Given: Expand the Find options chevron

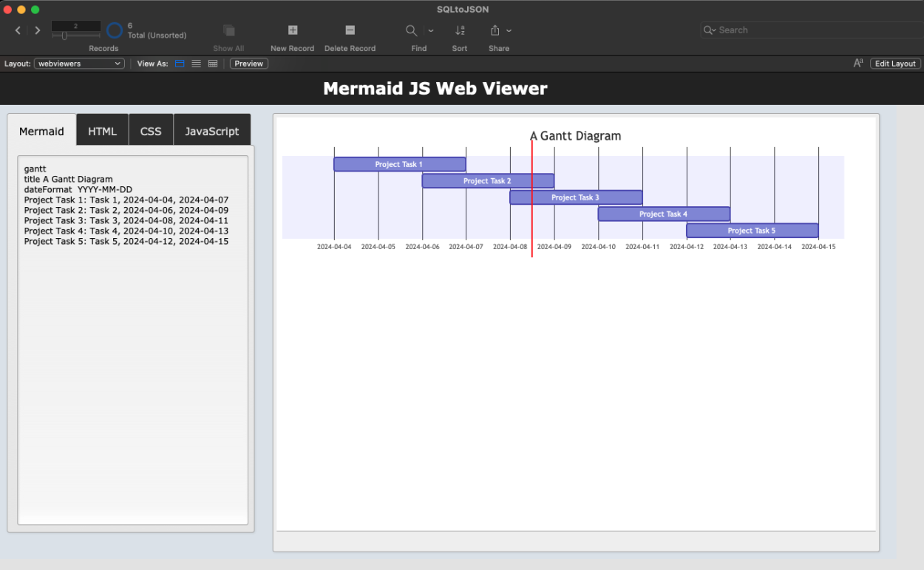Looking at the screenshot, I should click(x=431, y=30).
